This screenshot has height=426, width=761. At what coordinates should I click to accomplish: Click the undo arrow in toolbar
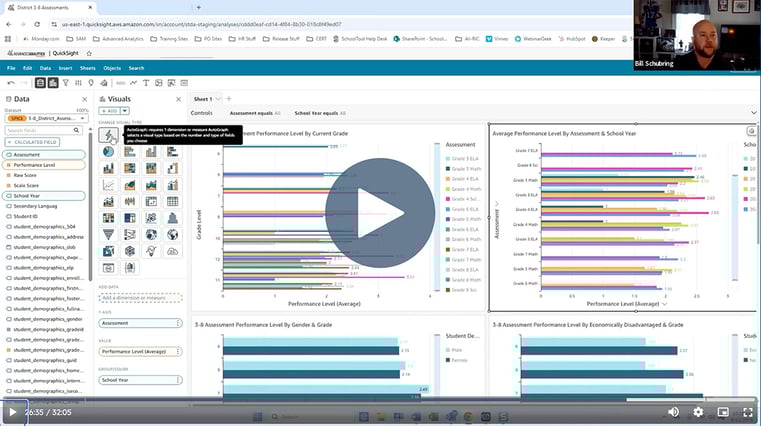[10, 82]
